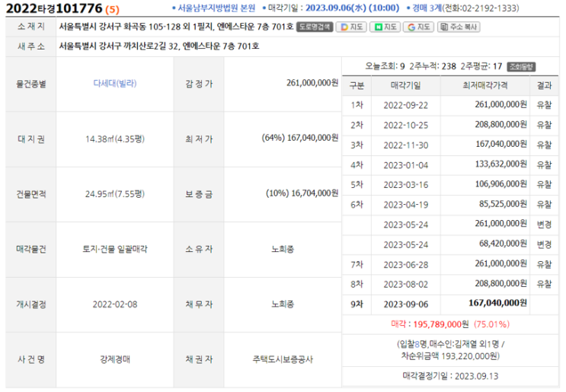Click the debtor name beside 채무자
The image size is (566, 392).
[x=283, y=304]
